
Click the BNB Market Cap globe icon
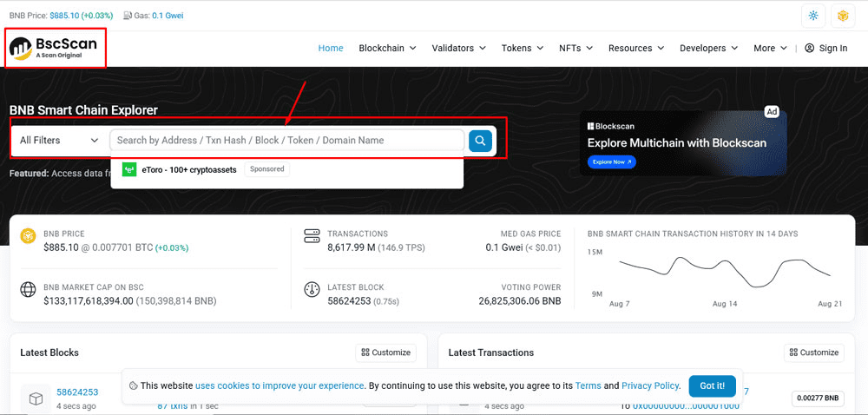28,290
